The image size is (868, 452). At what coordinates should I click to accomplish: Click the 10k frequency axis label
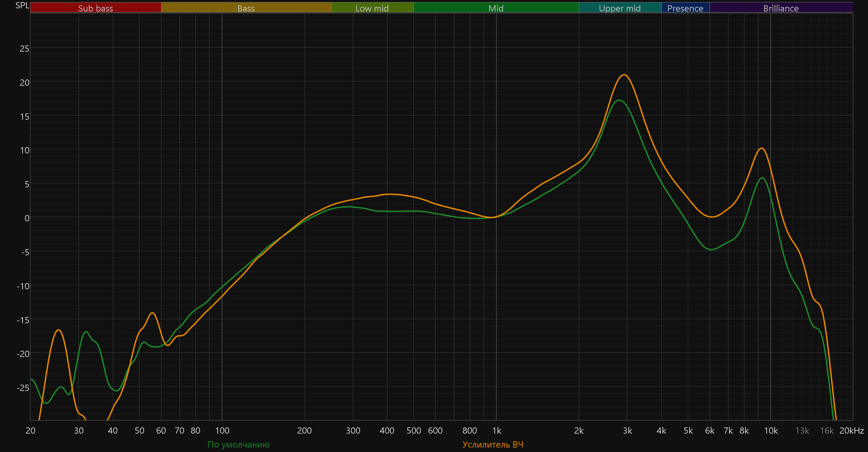(771, 430)
